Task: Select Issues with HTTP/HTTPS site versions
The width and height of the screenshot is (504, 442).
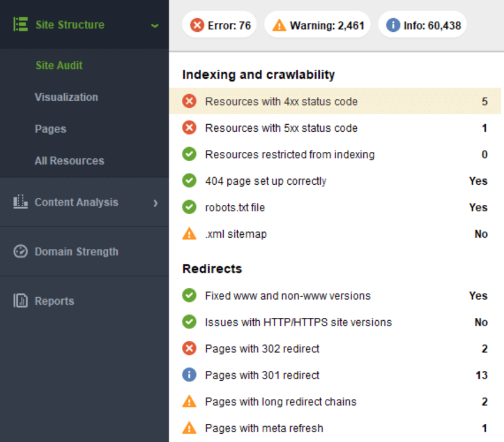Action: 335,322
